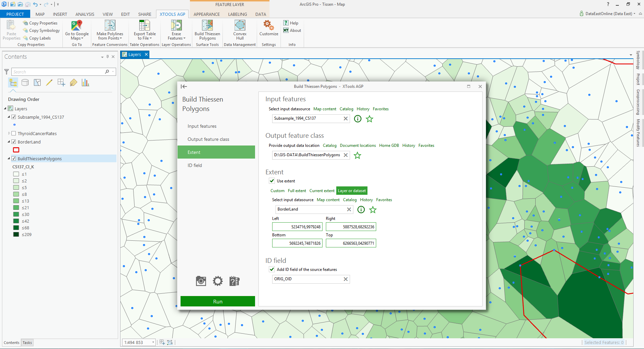Viewport: 644px width, 349px height.
Task: Run the Build Thiessen Polygons tool
Action: (218, 301)
